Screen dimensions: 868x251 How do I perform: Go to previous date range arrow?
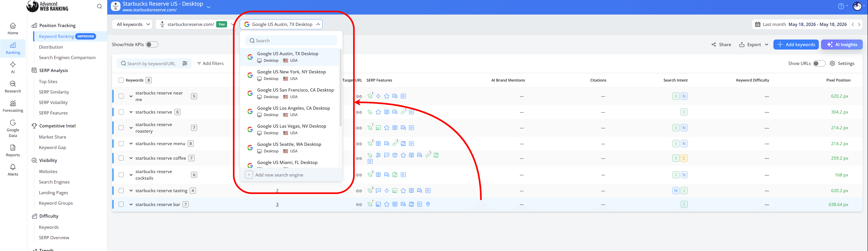(853, 24)
